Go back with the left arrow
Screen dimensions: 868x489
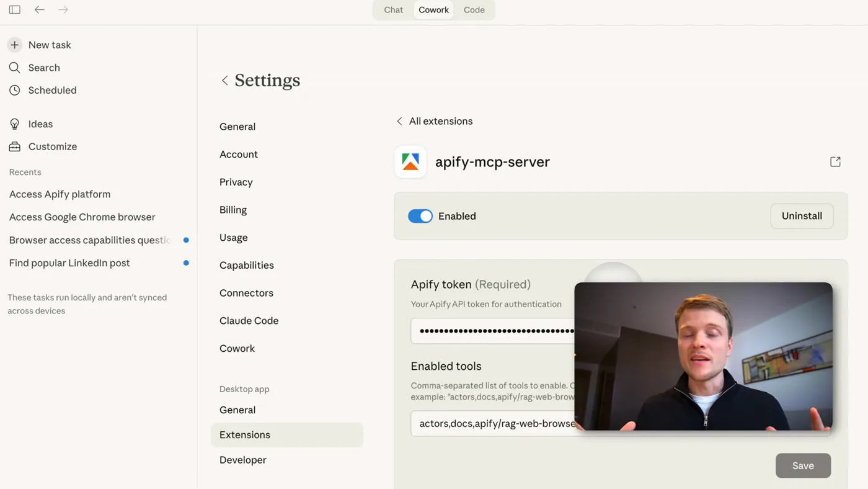tap(39, 9)
